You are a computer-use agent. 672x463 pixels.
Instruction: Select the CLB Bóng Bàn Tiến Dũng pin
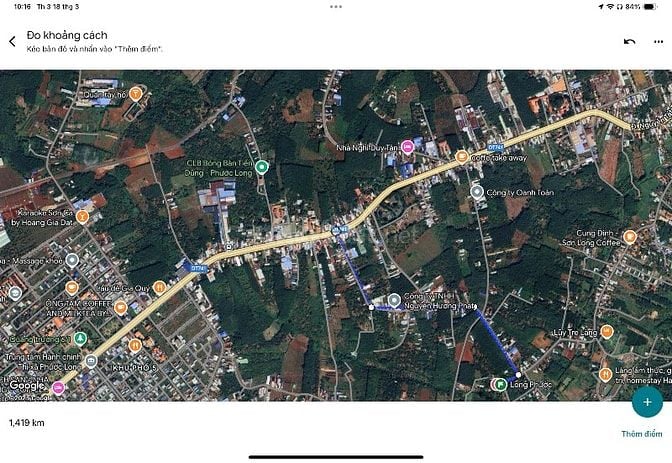coord(261,167)
